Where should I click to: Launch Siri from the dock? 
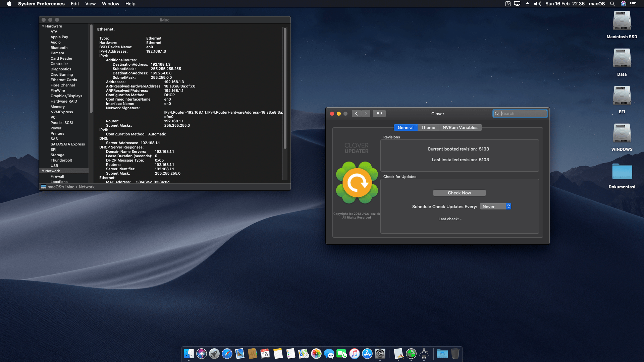point(202,354)
